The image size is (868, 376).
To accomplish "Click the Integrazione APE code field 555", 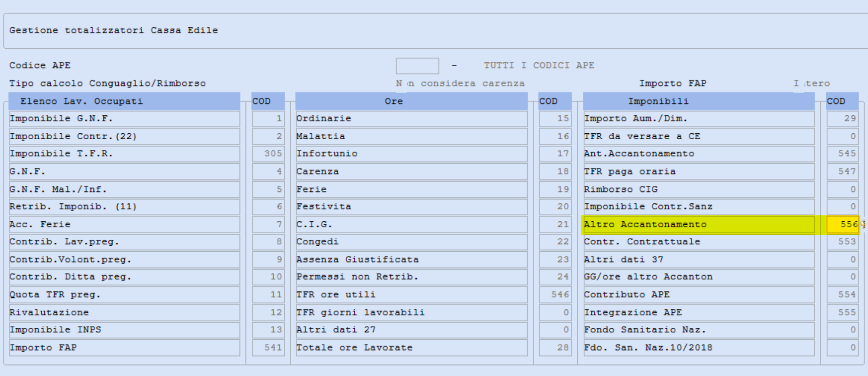I will [x=843, y=313].
